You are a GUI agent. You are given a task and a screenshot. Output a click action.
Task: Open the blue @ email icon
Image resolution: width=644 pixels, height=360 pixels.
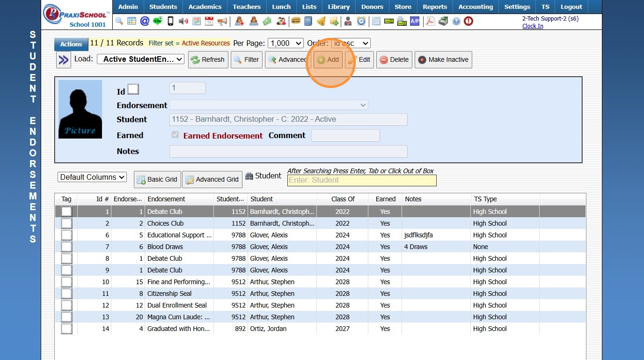coord(145,21)
